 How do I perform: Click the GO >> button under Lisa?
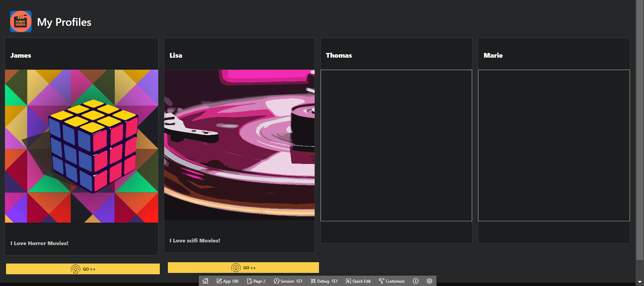243,268
